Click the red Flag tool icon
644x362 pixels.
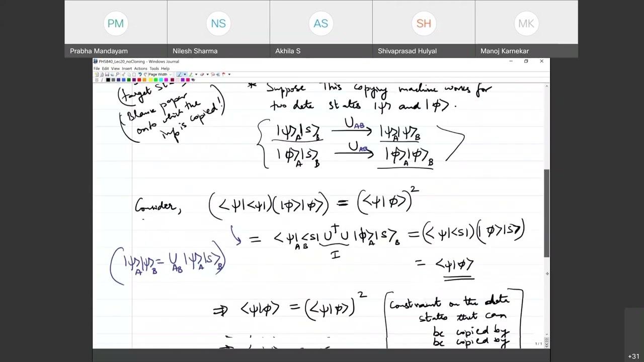223,74
